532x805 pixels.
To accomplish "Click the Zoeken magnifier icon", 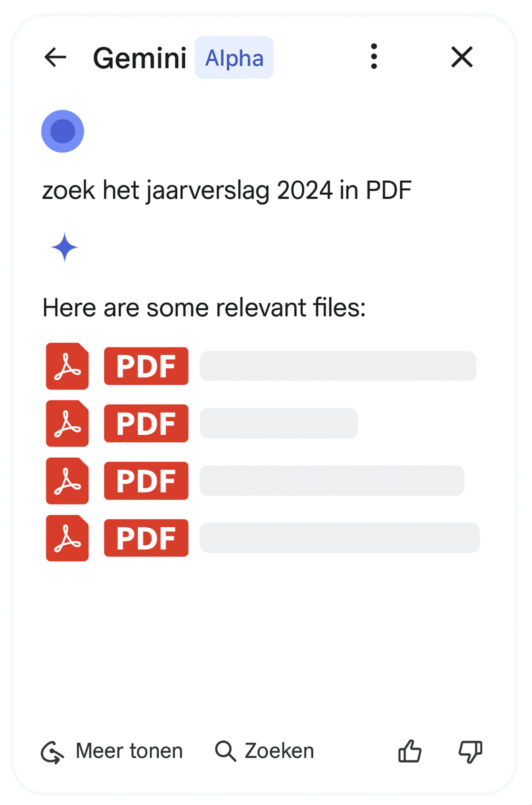I will pyautogui.click(x=225, y=750).
